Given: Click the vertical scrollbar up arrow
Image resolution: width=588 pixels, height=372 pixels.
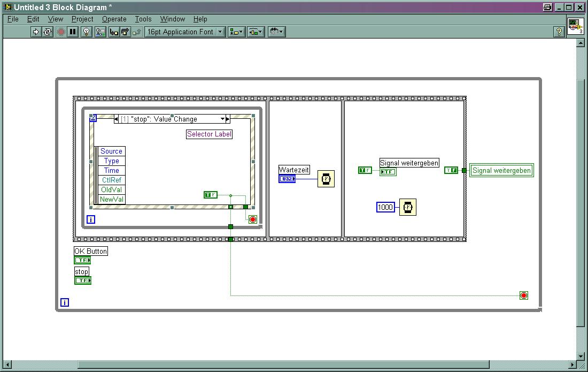Looking at the screenshot, I should point(580,43).
